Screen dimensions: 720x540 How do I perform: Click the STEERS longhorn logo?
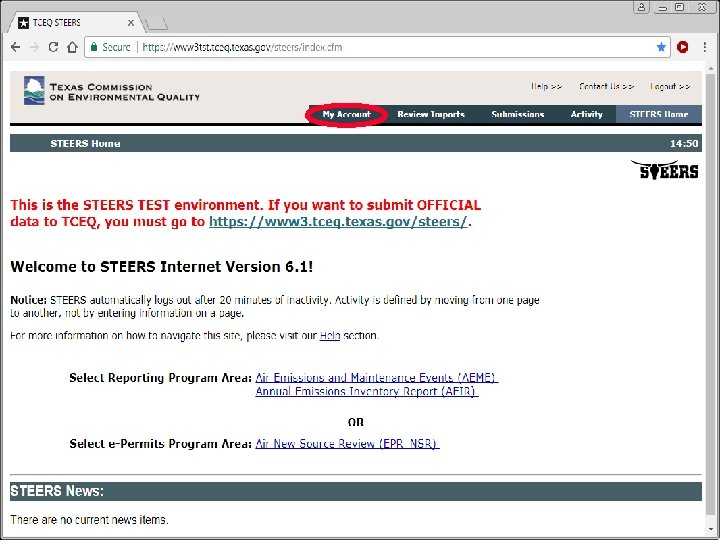(x=665, y=169)
